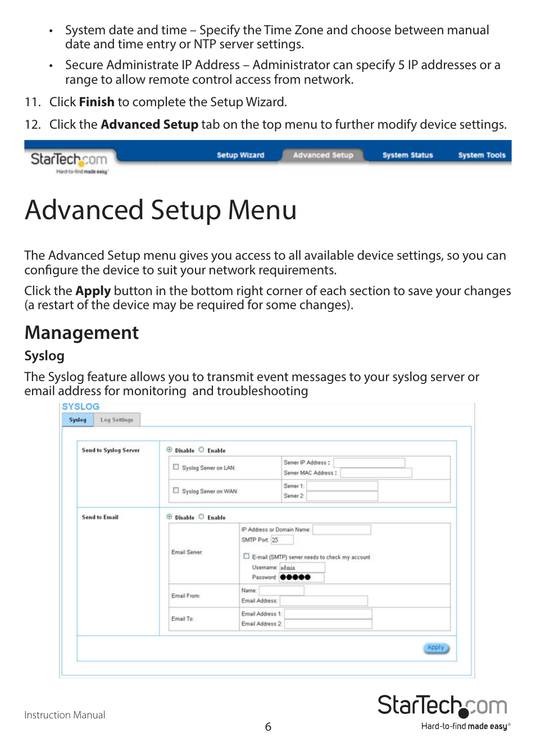
Task: Click the StarTech.com logo in the footer
Action: click(x=444, y=712)
